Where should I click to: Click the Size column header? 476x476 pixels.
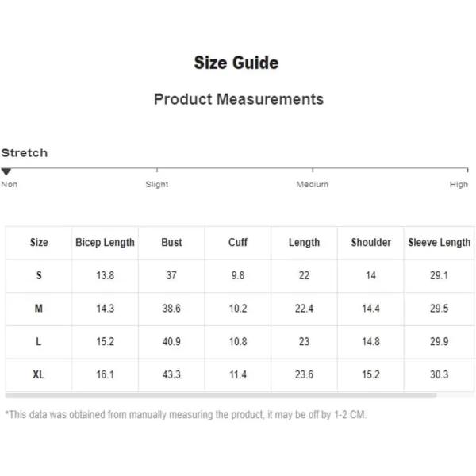click(x=39, y=242)
